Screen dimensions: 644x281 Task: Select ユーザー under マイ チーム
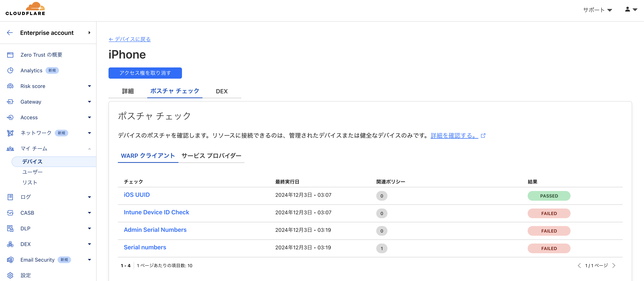(32, 172)
